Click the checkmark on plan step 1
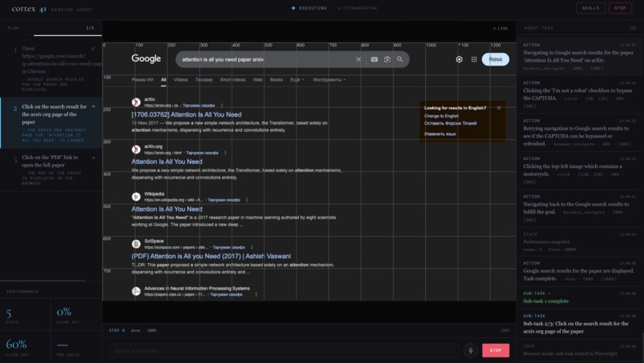 tap(93, 49)
